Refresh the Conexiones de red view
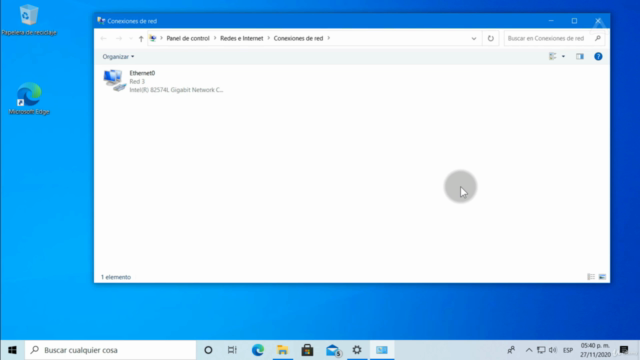The width and height of the screenshot is (640, 360). 491,38
